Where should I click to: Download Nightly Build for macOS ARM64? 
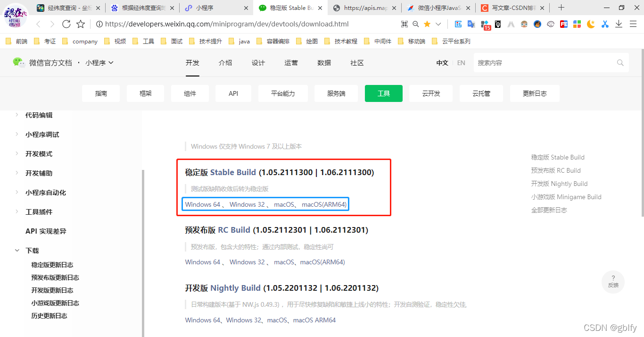tap(314, 320)
